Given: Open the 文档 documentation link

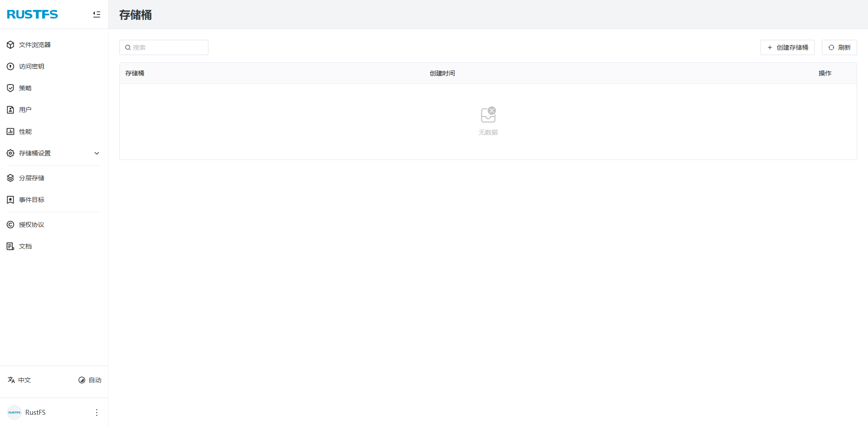Looking at the screenshot, I should click(x=25, y=246).
